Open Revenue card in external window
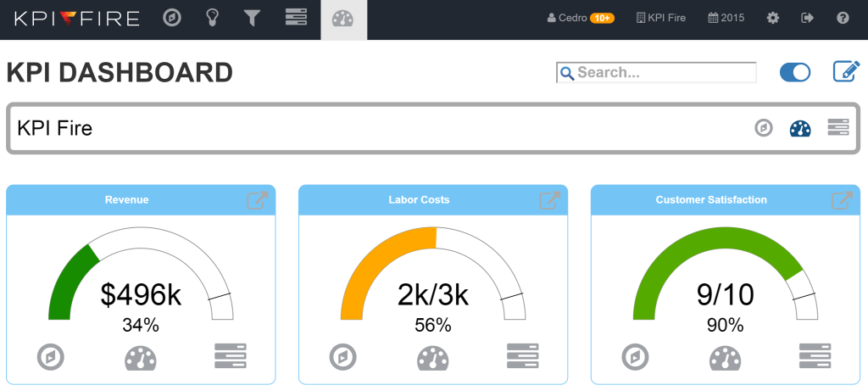 [x=257, y=200]
